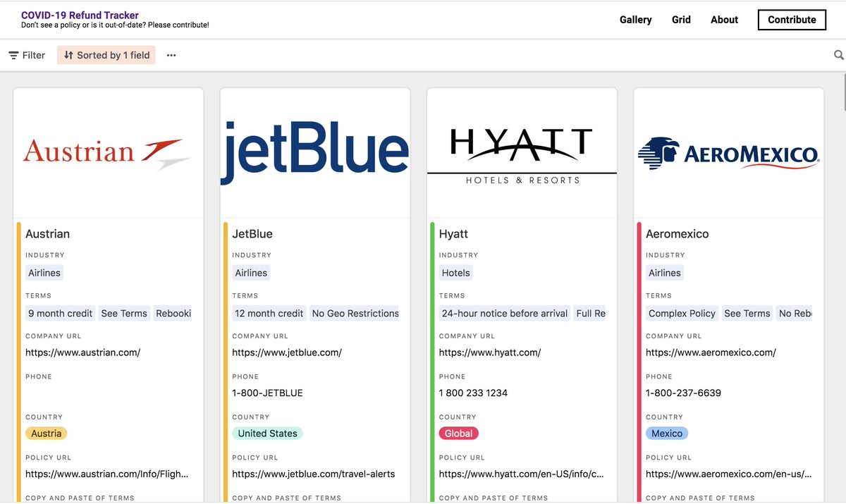Open the jetblue.com/travel-alerts policy URL
This screenshot has width=846, height=504.
click(x=314, y=474)
